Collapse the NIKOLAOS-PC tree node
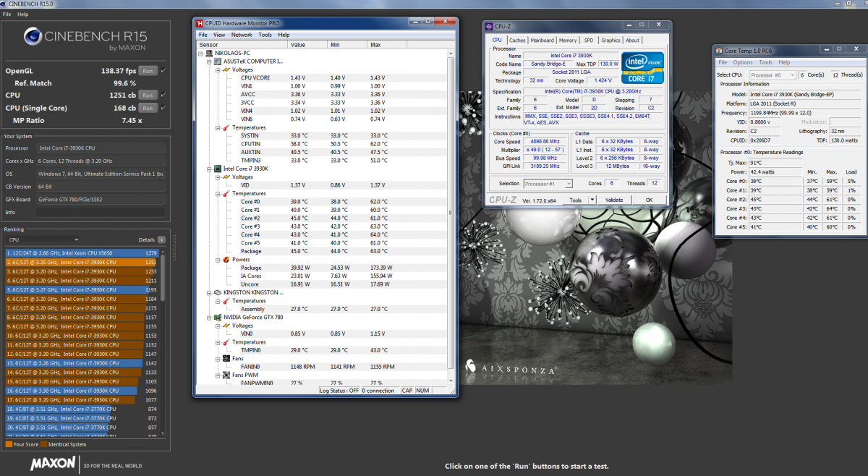Image resolution: width=868 pixels, height=476 pixels. tap(200, 53)
